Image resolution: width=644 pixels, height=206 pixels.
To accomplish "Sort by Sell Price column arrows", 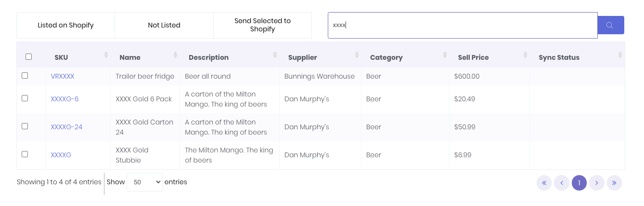I will pyautogui.click(x=526, y=55).
